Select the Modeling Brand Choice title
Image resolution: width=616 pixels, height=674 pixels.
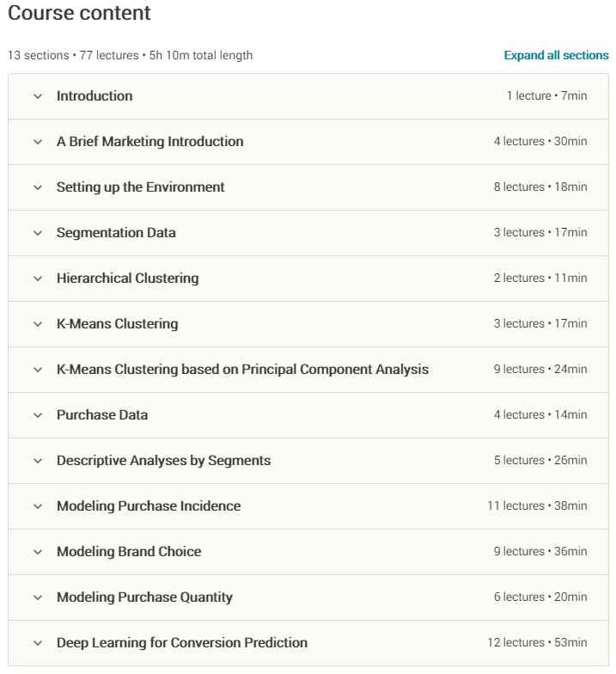coord(129,552)
